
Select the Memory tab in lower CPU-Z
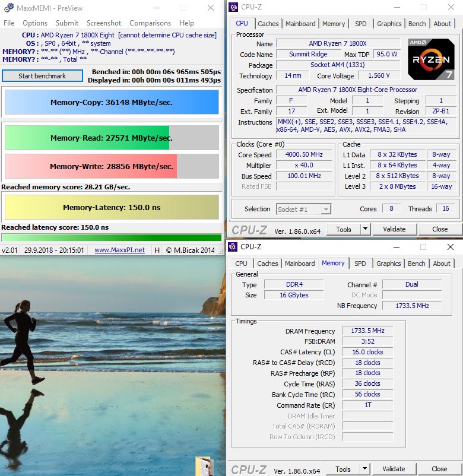(x=333, y=263)
